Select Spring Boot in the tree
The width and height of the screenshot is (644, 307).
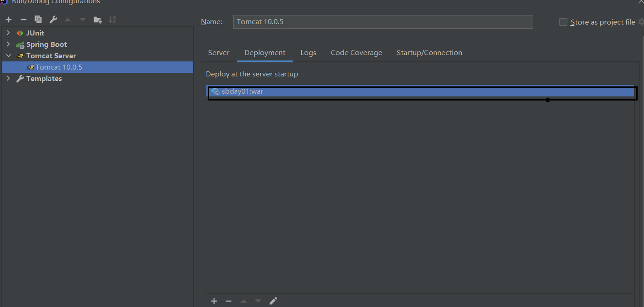tap(46, 45)
